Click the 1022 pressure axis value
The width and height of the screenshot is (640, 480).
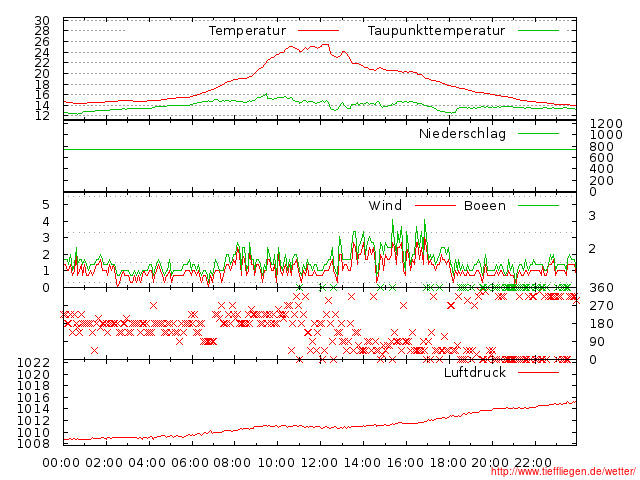33,362
